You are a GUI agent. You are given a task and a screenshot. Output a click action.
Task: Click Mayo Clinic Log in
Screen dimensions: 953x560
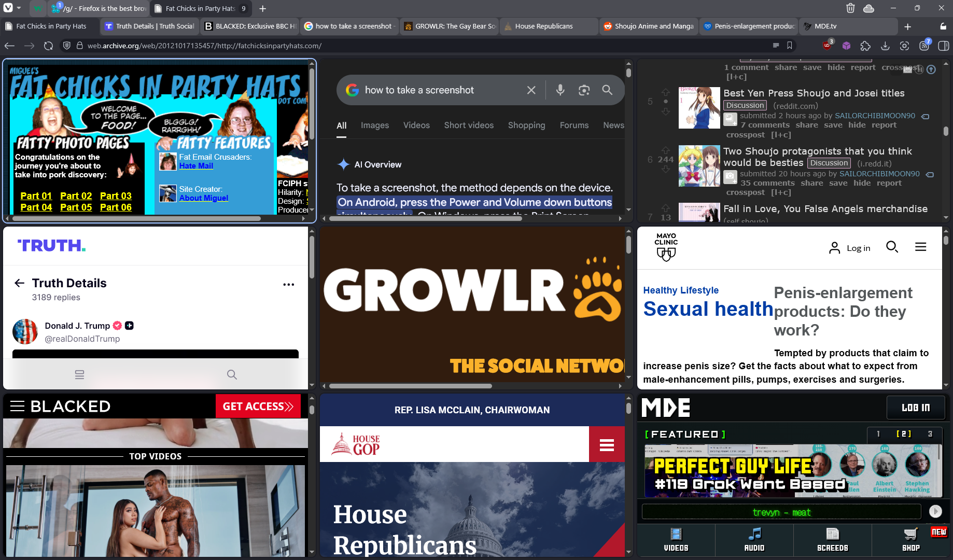point(850,248)
